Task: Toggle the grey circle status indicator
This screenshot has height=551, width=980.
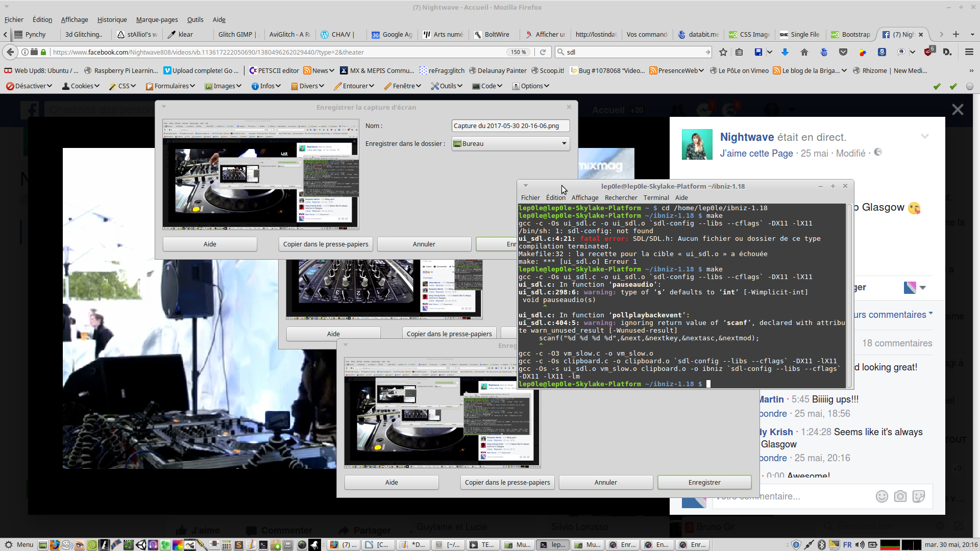Action: click(x=969, y=86)
